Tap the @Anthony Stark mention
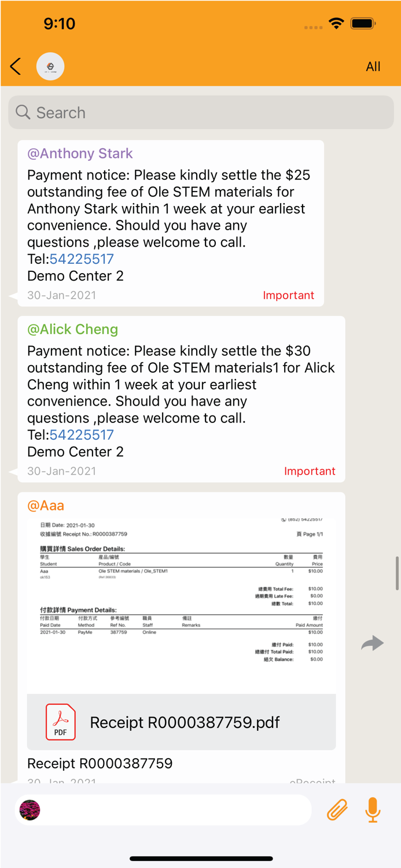 click(79, 153)
